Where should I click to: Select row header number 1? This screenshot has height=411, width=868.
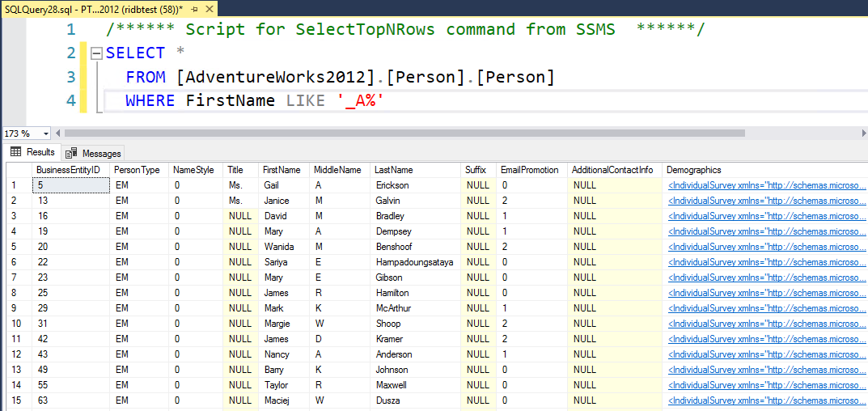19,185
